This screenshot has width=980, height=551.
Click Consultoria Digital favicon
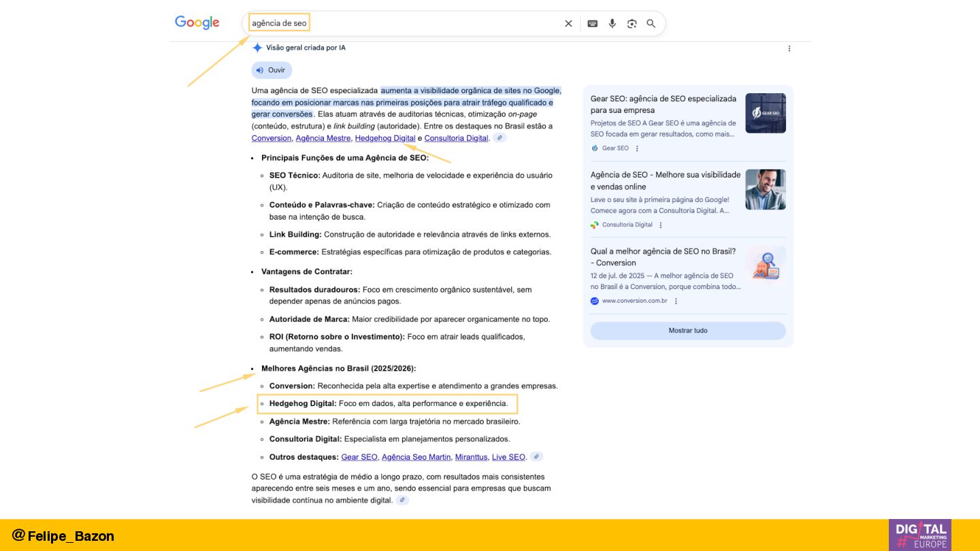(x=595, y=224)
